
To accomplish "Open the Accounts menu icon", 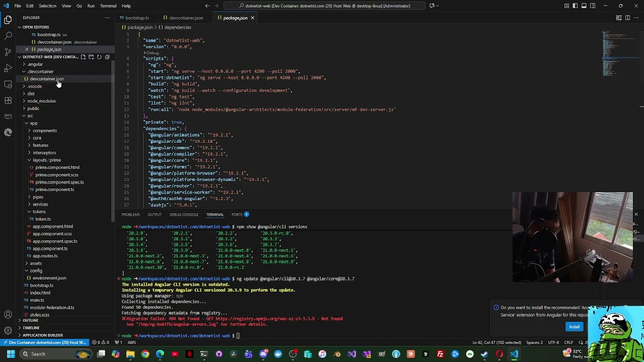I will (8, 315).
